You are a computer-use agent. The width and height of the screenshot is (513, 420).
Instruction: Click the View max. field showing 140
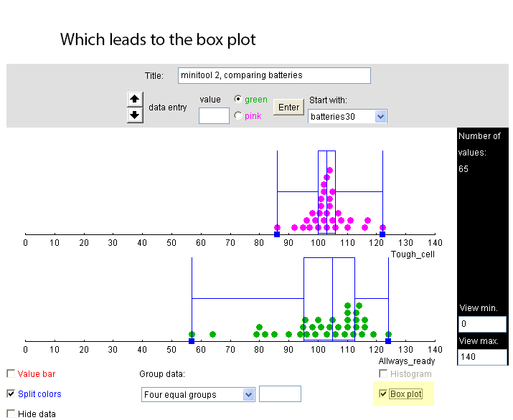tap(482, 357)
